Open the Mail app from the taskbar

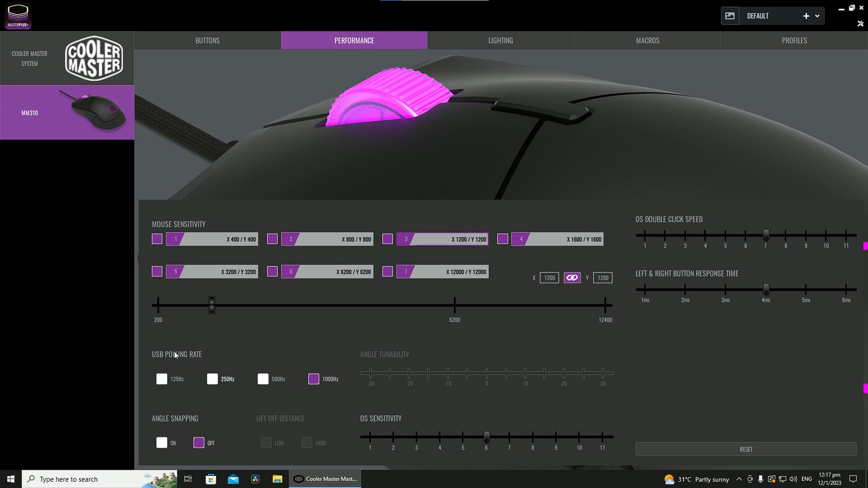[x=233, y=479]
